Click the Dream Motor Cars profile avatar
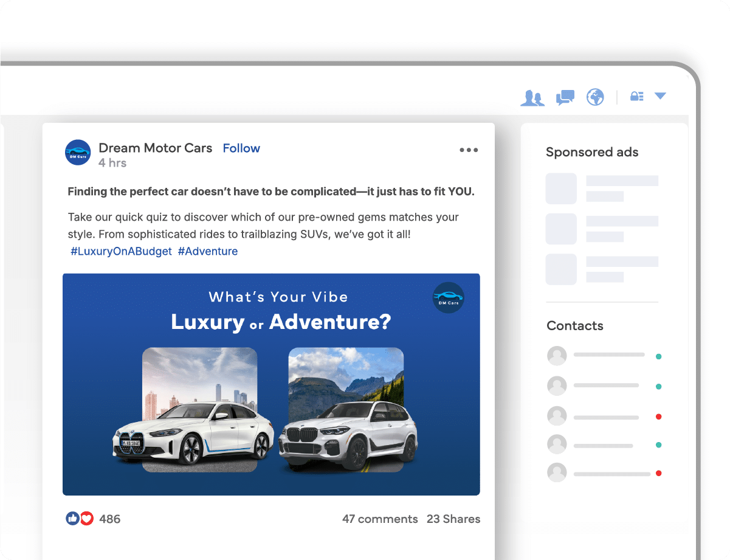The height and width of the screenshot is (560, 730). [78, 152]
